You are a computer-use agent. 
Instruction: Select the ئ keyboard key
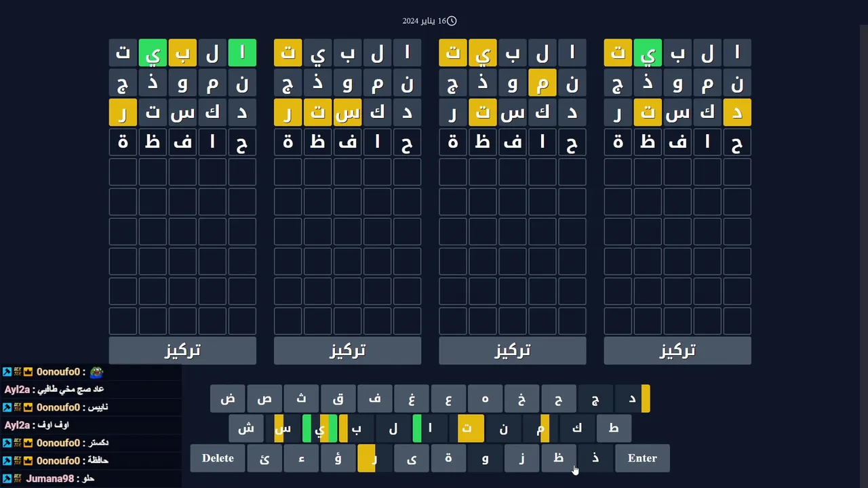pyautogui.click(x=264, y=458)
